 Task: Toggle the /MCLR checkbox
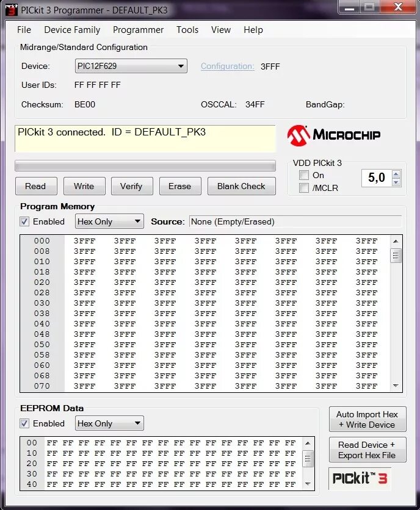[x=304, y=188]
